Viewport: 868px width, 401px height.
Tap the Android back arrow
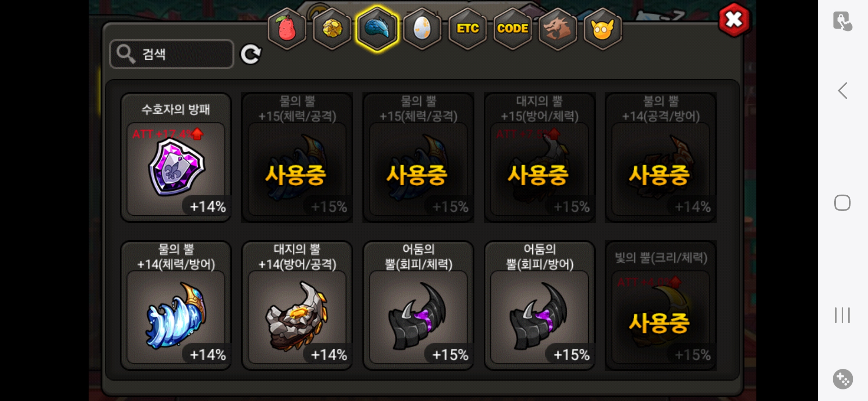pyautogui.click(x=842, y=91)
